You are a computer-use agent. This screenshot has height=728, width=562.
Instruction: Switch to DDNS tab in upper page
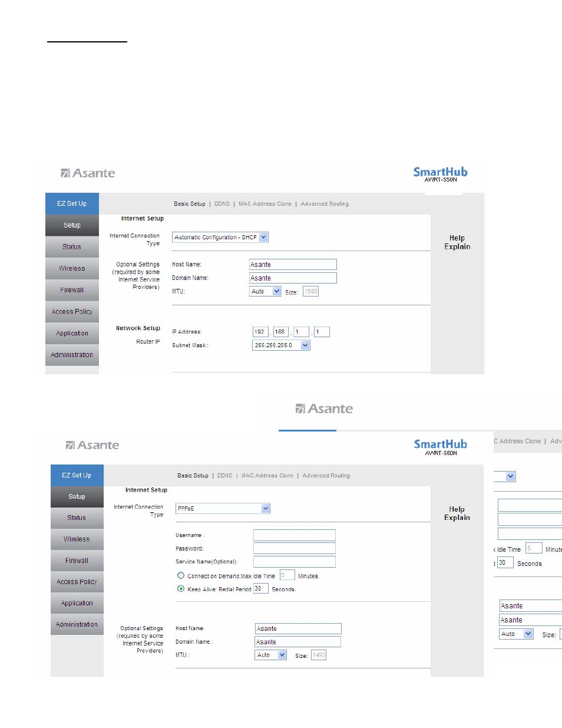(222, 204)
